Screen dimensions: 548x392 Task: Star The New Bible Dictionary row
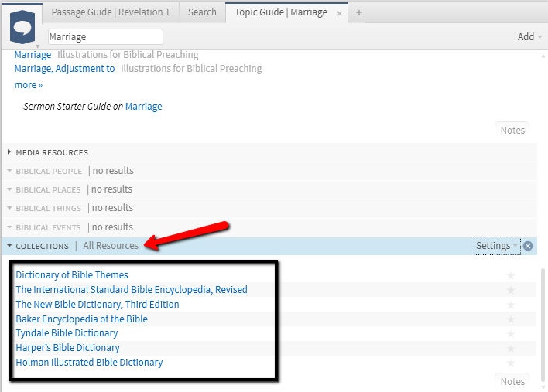(x=511, y=305)
